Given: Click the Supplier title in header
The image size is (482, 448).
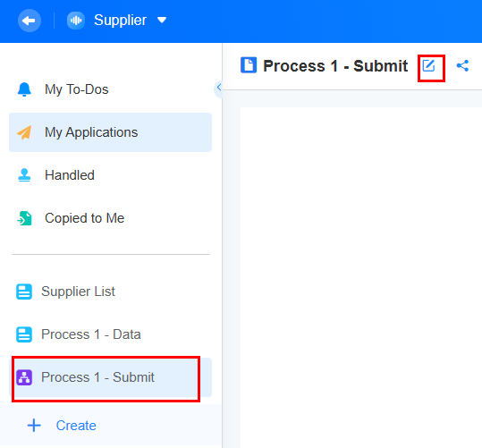Looking at the screenshot, I should tap(120, 21).
